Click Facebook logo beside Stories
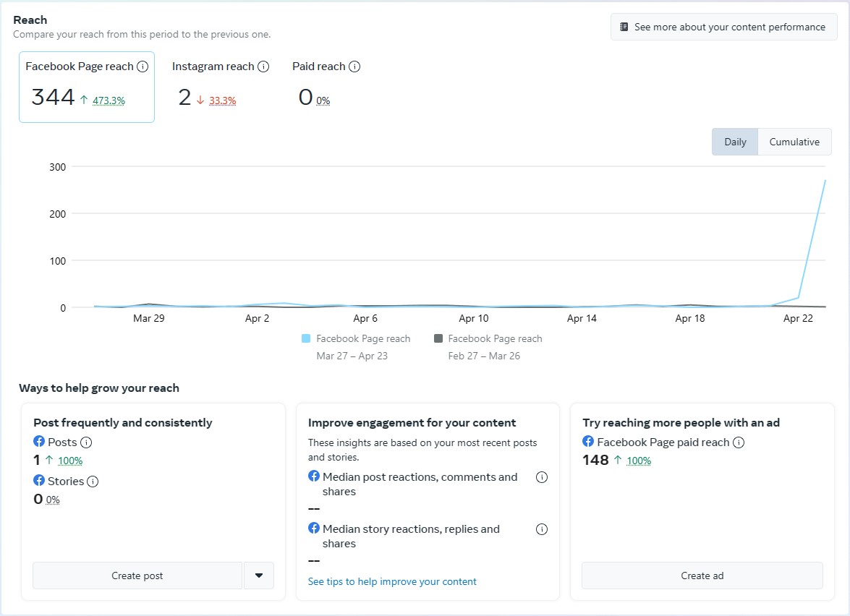 coord(39,481)
